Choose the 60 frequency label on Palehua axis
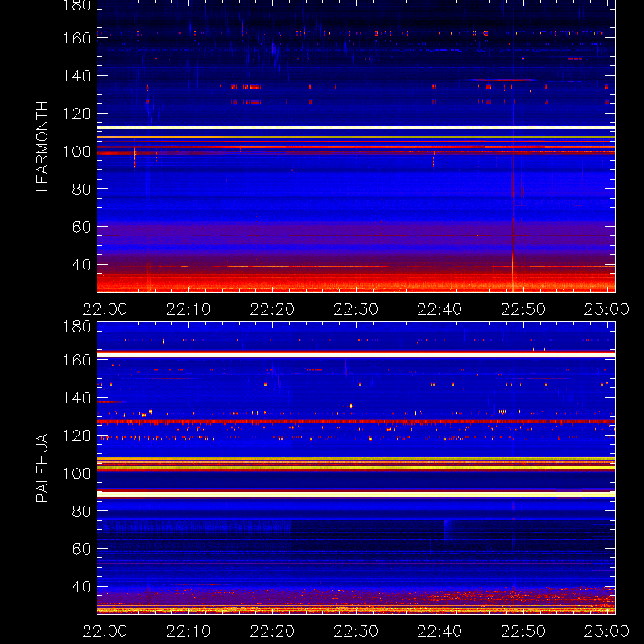The width and height of the screenshot is (644, 644). coord(81,549)
